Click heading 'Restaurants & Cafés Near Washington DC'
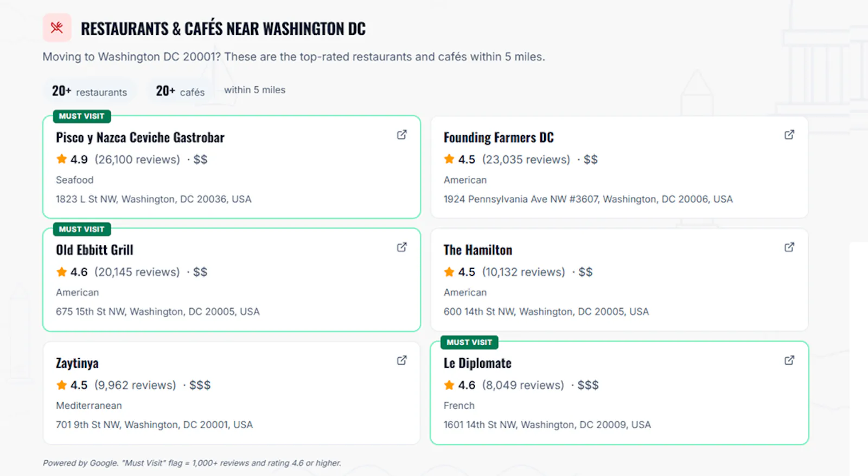 223,28
